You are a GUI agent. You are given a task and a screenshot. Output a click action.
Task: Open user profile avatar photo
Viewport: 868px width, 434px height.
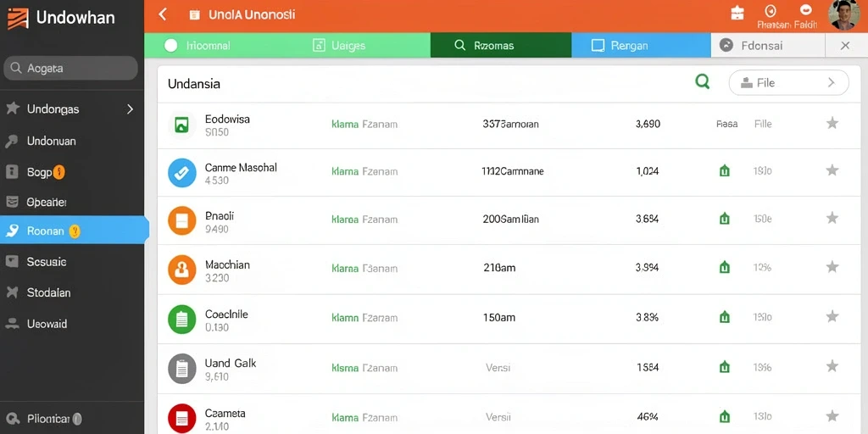tap(844, 15)
